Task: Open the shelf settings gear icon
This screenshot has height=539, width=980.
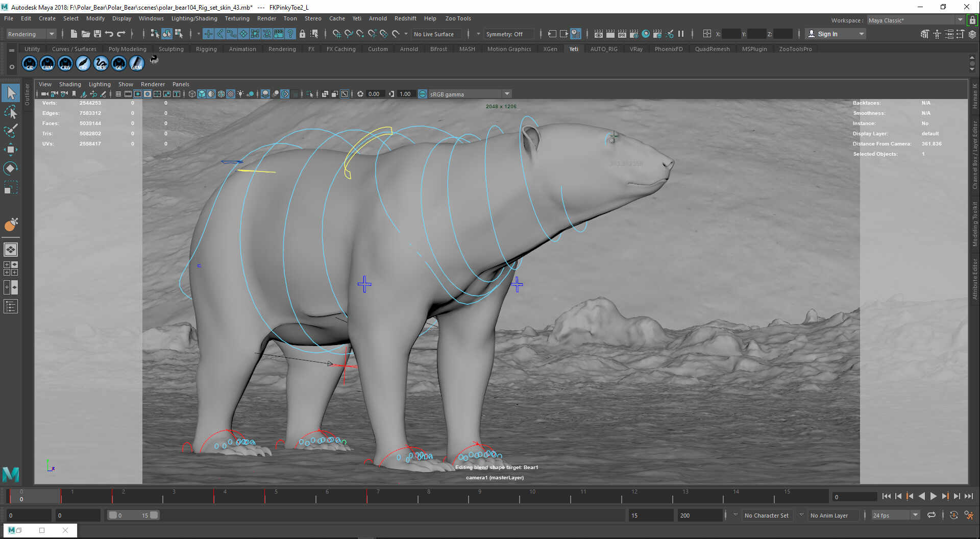Action: (12, 67)
